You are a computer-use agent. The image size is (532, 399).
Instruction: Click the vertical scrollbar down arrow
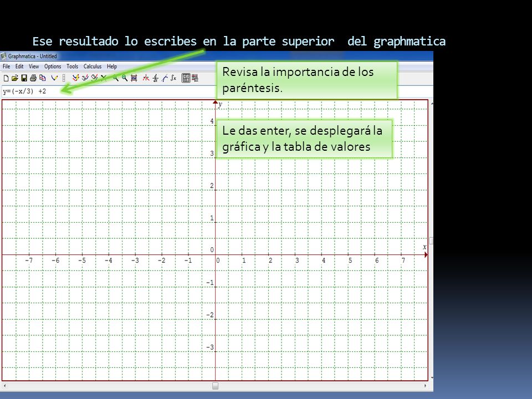pos(432,377)
